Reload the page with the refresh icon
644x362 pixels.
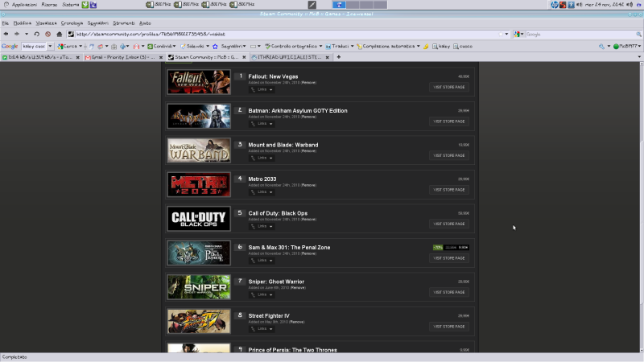36,34
